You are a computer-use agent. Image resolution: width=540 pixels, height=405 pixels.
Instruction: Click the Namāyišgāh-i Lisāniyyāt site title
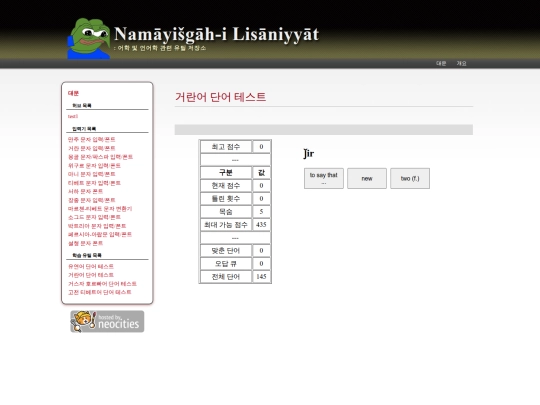[216, 34]
